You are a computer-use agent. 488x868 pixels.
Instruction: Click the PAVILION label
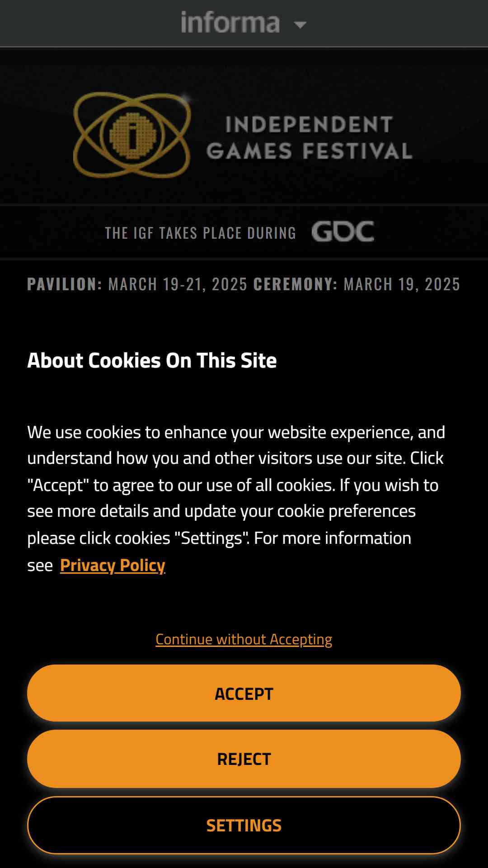point(65,284)
